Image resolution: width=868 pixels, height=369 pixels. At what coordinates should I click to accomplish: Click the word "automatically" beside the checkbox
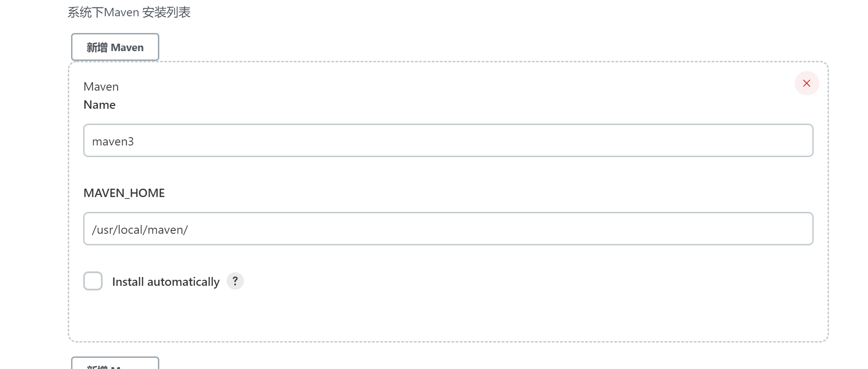tap(183, 282)
